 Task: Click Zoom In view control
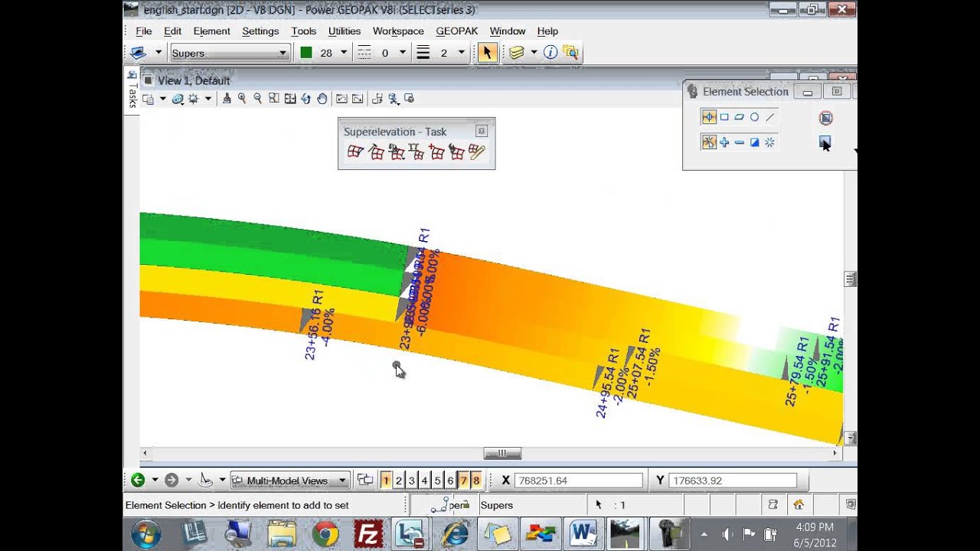pos(242,99)
